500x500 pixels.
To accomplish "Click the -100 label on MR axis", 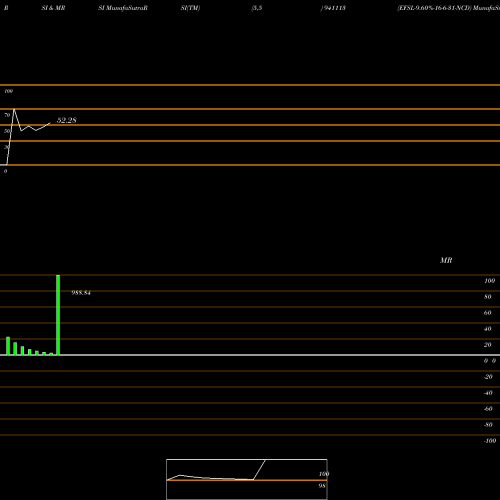I will (490, 441).
